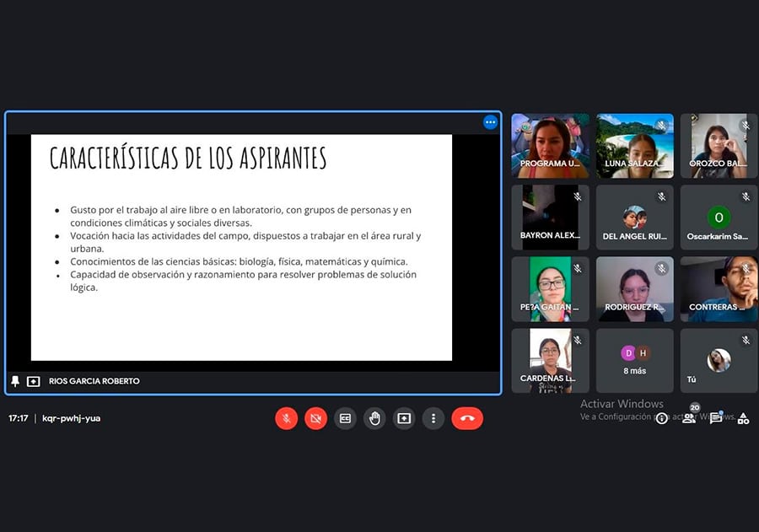Image resolution: width=759 pixels, height=532 pixels.
Task: Click the presenting icon beside RIOS GARCIA ROBERTO
Action: coord(34,381)
